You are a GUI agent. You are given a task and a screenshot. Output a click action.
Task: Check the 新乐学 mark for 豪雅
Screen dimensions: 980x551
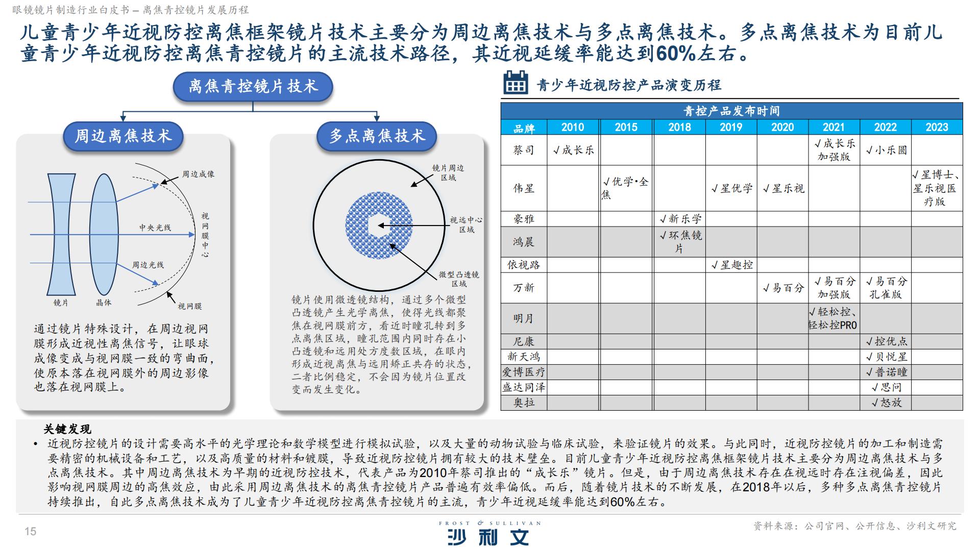(x=680, y=218)
